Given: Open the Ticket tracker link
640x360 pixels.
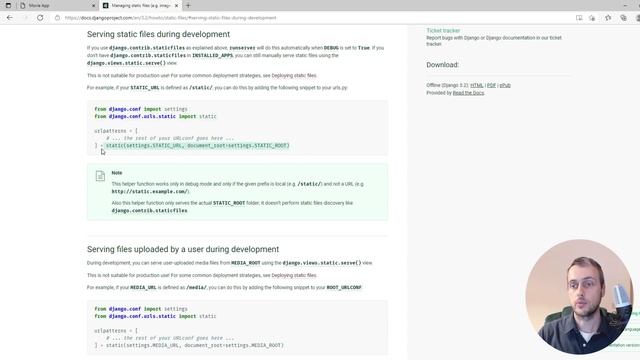Looking at the screenshot, I should [443, 31].
